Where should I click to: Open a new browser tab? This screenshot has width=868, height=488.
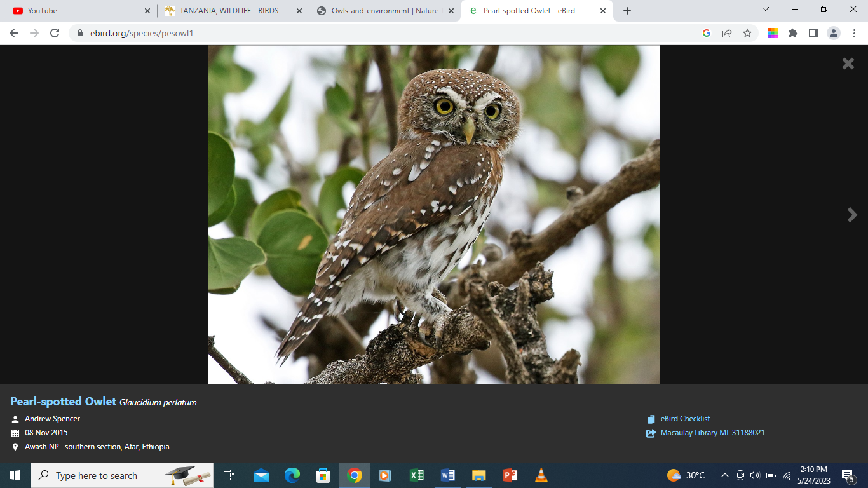tap(627, 11)
